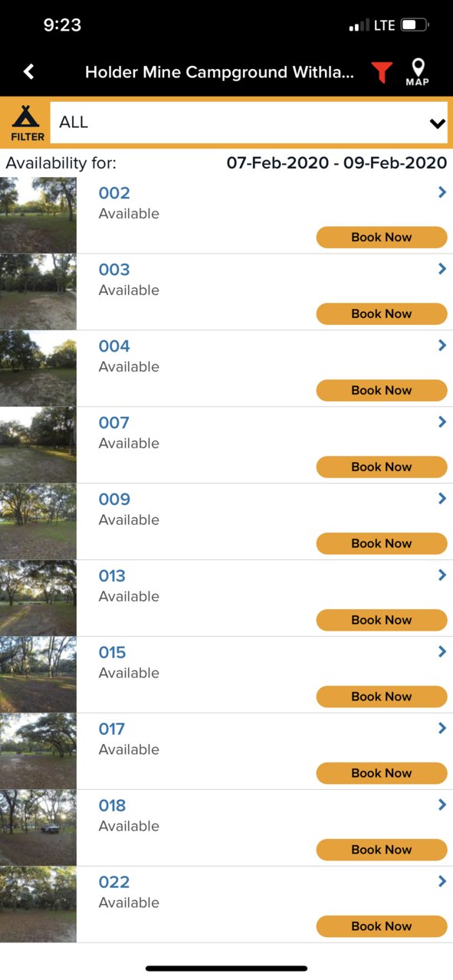View site 002 photo thumbnail
453x980 pixels.
point(38,215)
